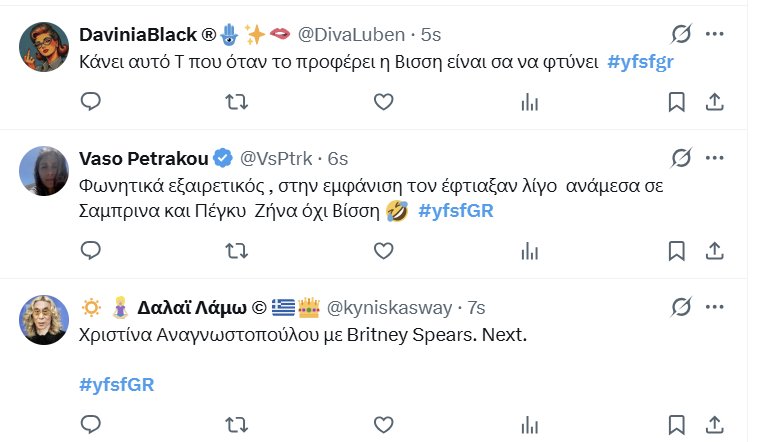The height and width of the screenshot is (442, 772).
Task: Bookmark DaviniaBlack's tweet
Action: tap(676, 101)
